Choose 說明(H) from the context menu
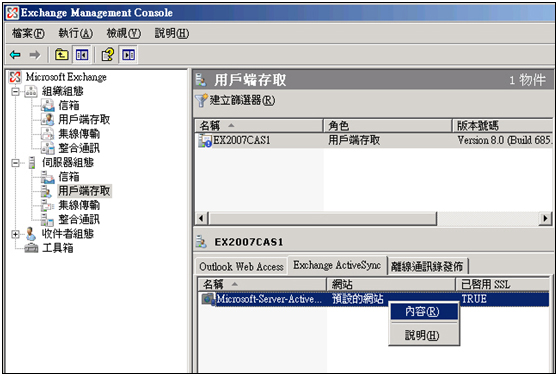Screen dimensions: 558x376 (x=423, y=335)
